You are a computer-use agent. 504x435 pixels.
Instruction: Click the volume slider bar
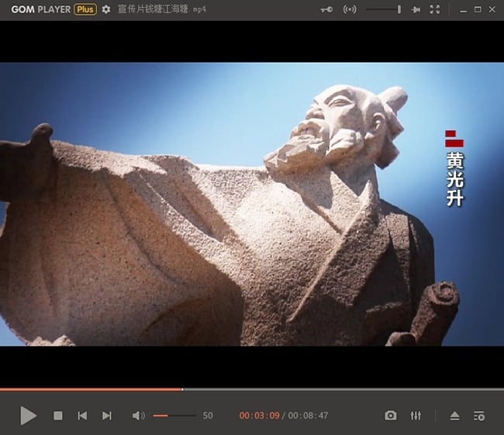174,416
